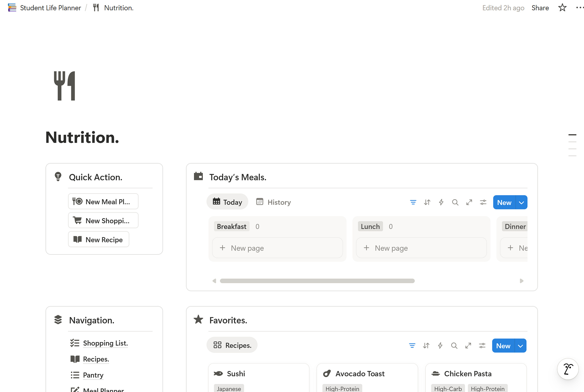
Task: Open the Avocado Toast recipe card
Action: [x=367, y=378]
